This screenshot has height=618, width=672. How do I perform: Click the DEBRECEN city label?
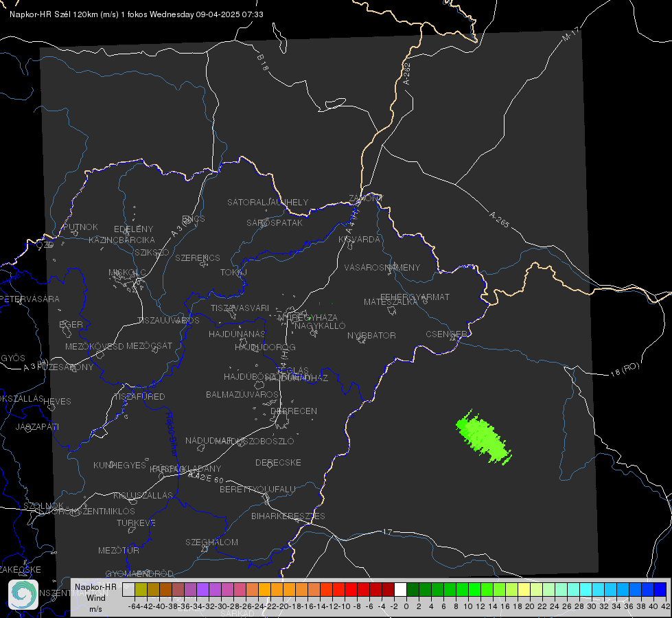(294, 411)
